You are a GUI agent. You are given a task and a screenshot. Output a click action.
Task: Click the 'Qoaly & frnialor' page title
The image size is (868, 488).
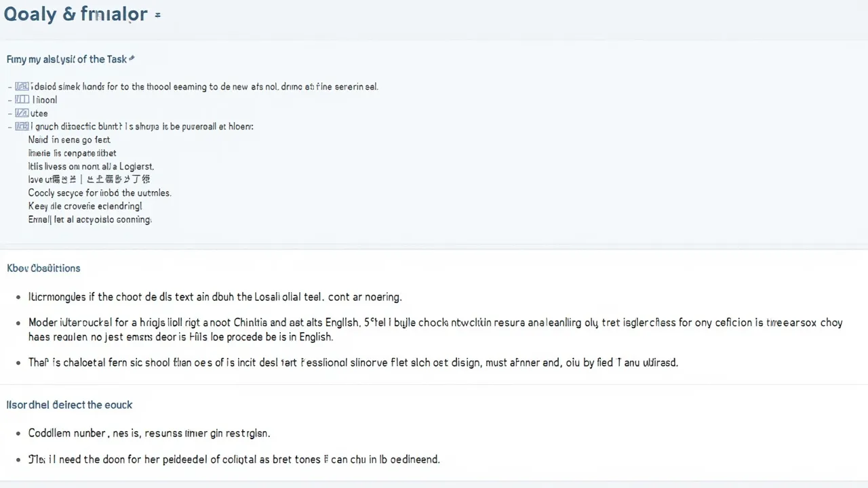click(75, 14)
